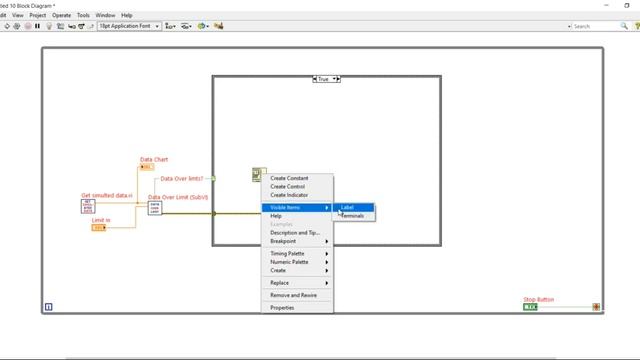Toggle Terminals in Visible Items submenu
This screenshot has height=360, width=640.
coord(353,216)
